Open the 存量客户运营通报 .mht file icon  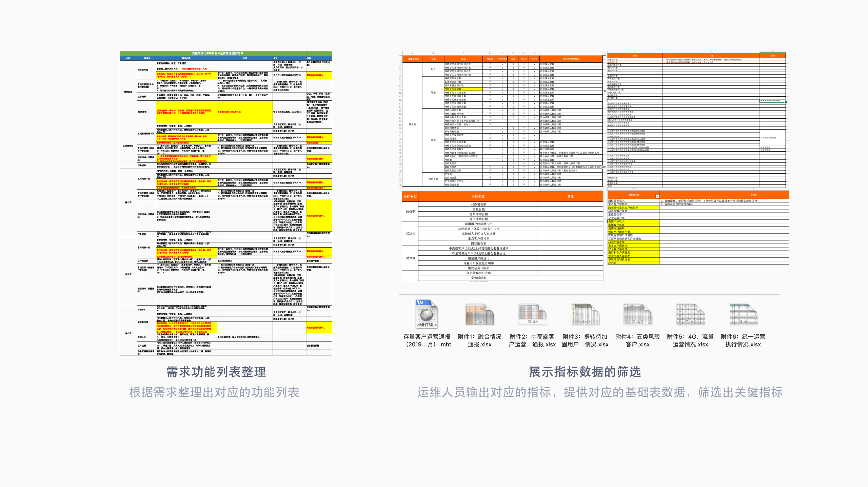click(427, 314)
